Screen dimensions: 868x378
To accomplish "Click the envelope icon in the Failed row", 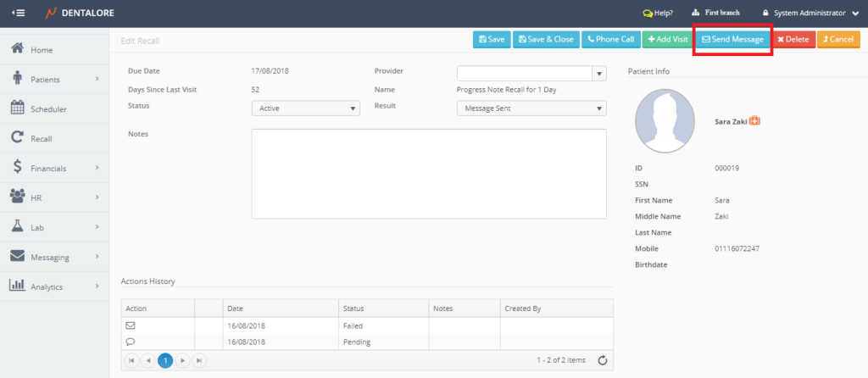I will point(131,325).
